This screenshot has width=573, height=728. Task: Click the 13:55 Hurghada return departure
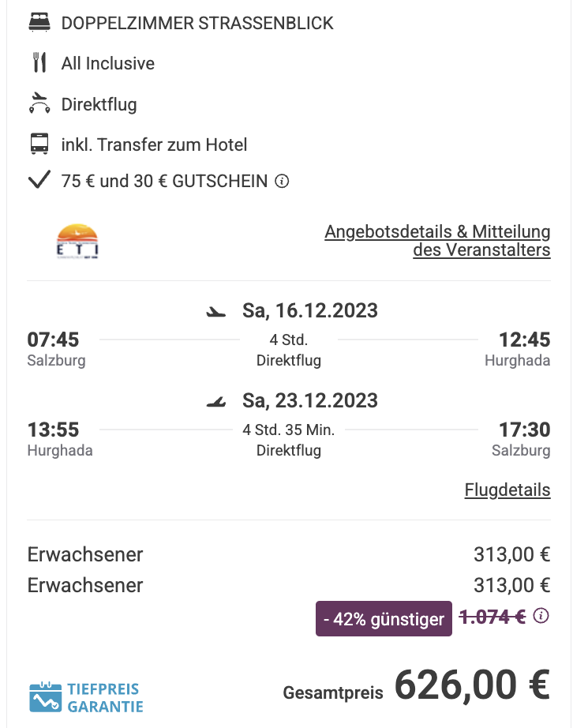[x=53, y=430]
